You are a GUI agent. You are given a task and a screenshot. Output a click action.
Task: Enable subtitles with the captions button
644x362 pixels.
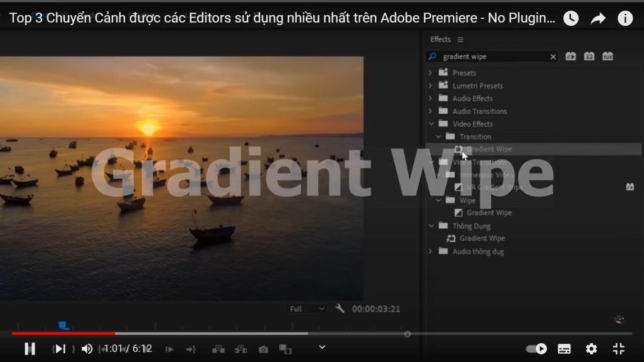[x=563, y=348]
